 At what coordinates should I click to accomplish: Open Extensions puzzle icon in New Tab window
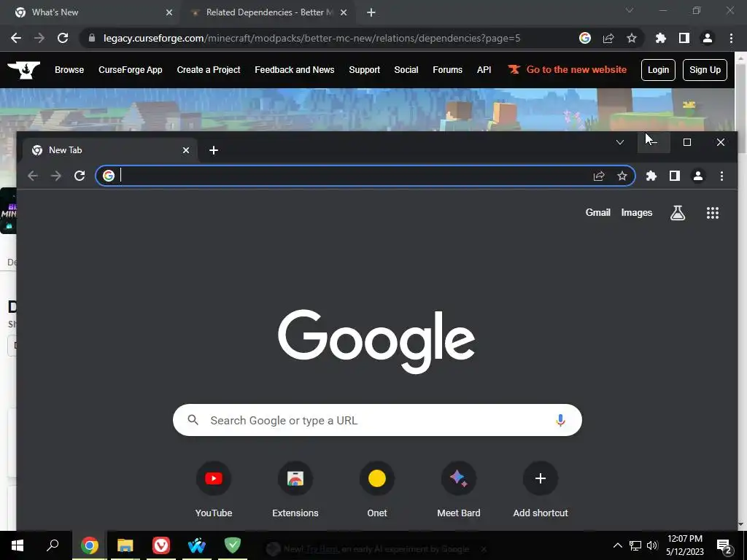(651, 176)
